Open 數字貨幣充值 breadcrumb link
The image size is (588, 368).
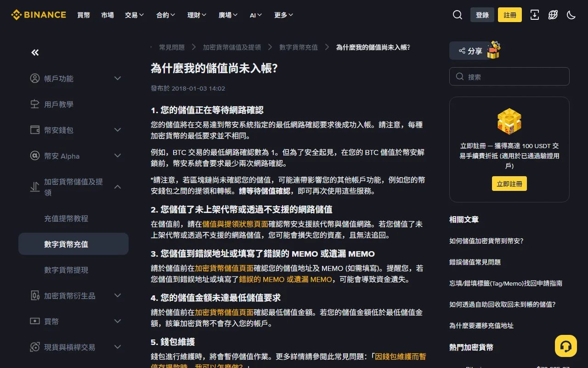tap(299, 47)
